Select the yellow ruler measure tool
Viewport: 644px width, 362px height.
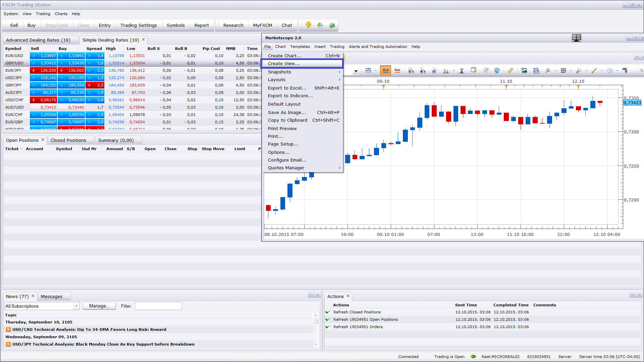pyautogui.click(x=510, y=70)
